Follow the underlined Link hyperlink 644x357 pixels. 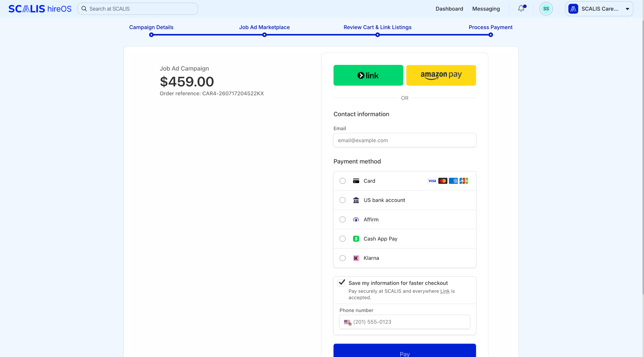click(445, 291)
